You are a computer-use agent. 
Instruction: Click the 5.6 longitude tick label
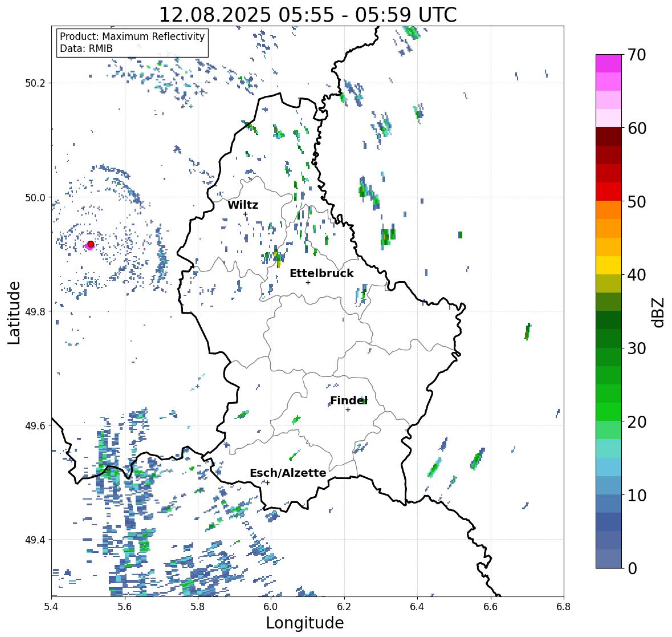pyautogui.click(x=125, y=607)
